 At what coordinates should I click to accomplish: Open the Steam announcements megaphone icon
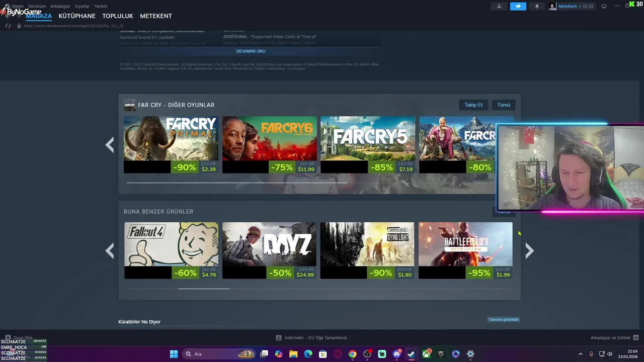pyautogui.click(x=518, y=6)
